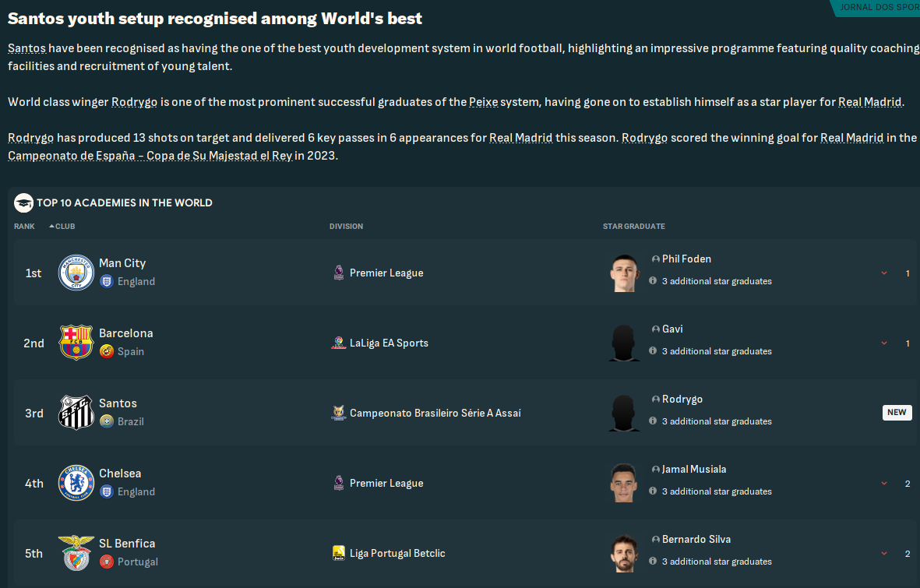Click the Liga Portugal Betclic logo
Viewport: 920px width, 588px height.
point(339,553)
